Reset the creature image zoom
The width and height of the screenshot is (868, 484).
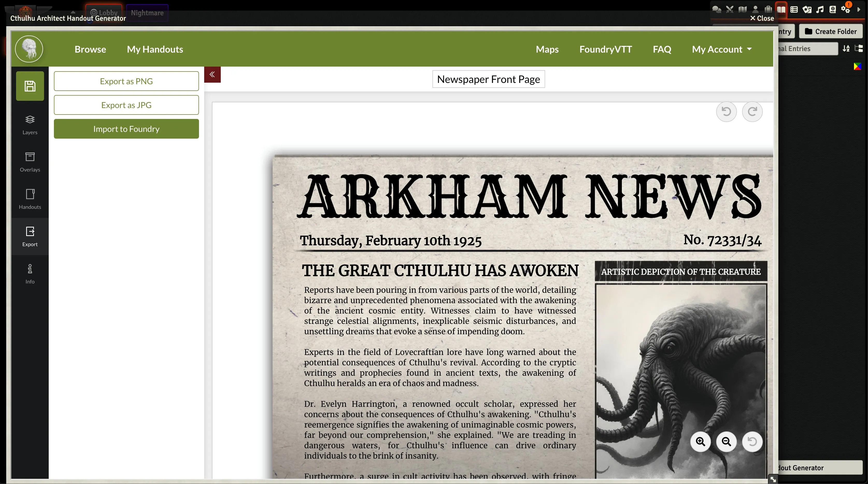coord(752,442)
